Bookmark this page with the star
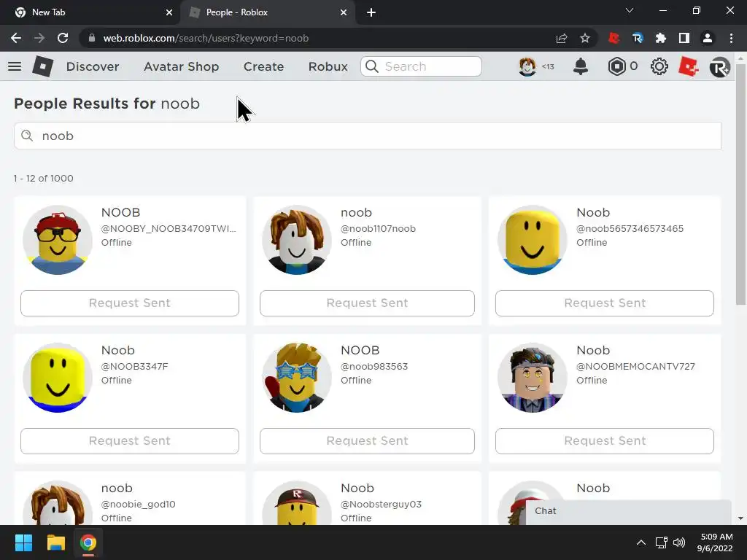This screenshot has width=747, height=560. (585, 38)
